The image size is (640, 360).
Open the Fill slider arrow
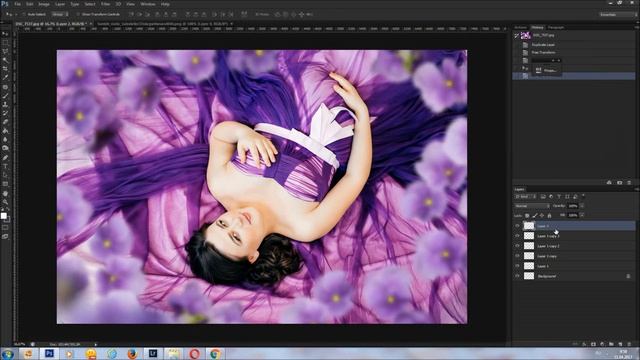[x=582, y=215]
